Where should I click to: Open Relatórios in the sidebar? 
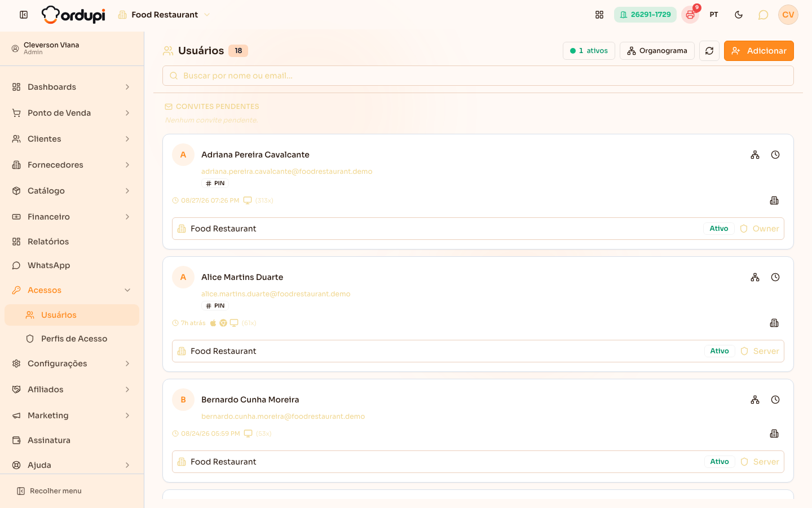pyautogui.click(x=72, y=242)
